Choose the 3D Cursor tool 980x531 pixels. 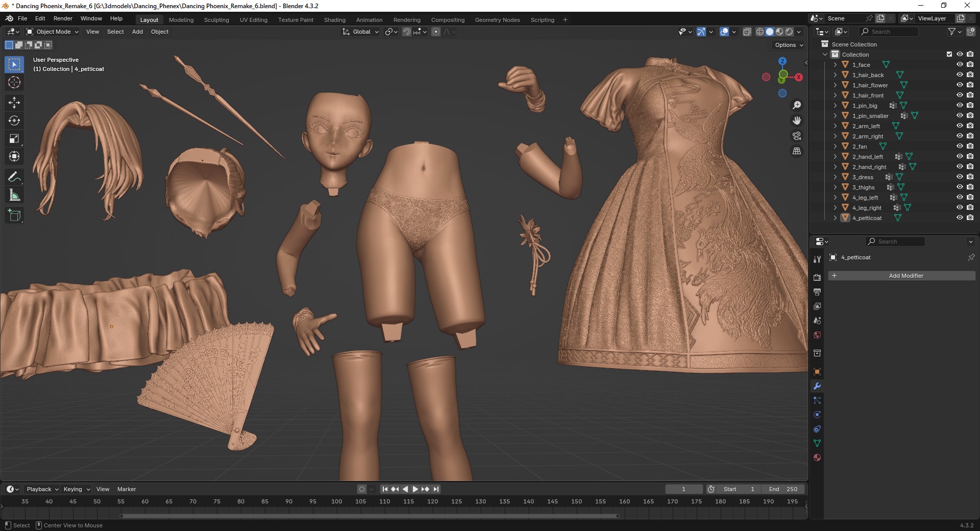[x=14, y=82]
